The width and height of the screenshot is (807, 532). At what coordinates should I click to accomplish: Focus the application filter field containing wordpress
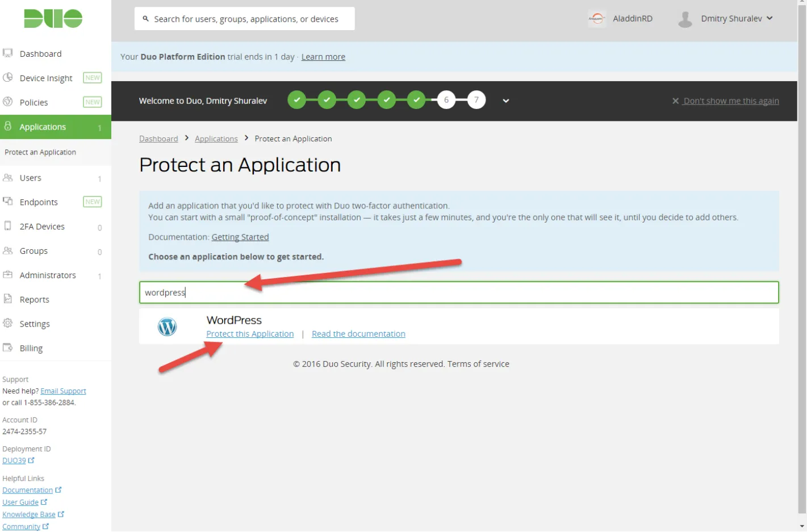coord(459,292)
